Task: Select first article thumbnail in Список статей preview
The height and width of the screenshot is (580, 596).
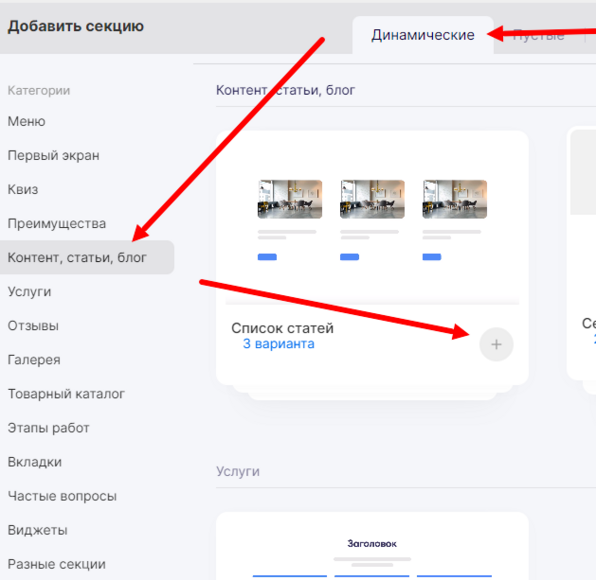Action: 290,199
